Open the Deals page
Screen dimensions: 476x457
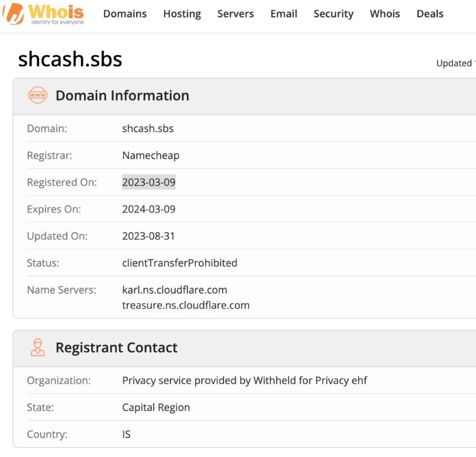pos(429,14)
